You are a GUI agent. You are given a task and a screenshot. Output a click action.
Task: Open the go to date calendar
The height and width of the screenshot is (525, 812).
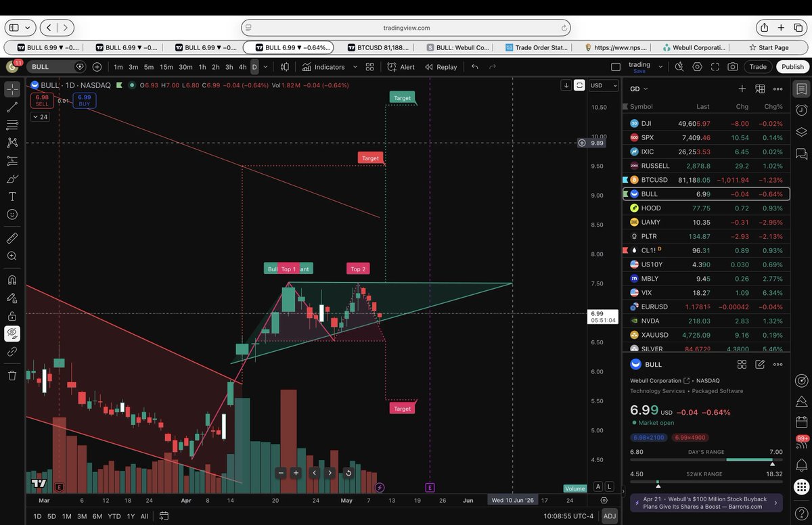[x=163, y=516]
